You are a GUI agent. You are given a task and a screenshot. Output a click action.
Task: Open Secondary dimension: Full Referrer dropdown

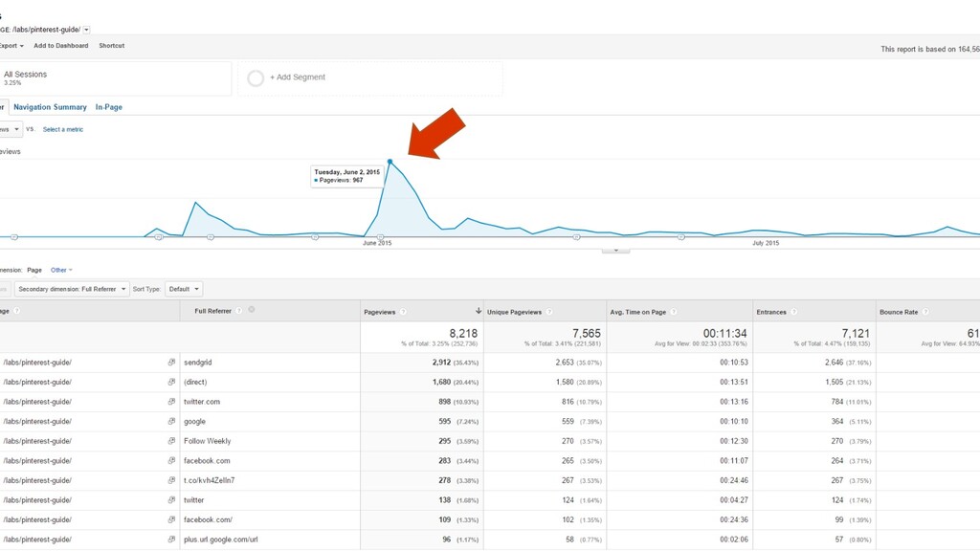72,289
